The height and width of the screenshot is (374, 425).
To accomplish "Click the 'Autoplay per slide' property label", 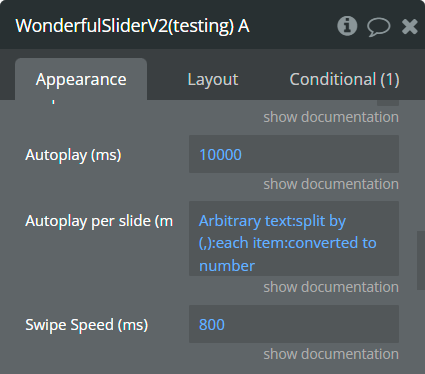I will [x=99, y=221].
